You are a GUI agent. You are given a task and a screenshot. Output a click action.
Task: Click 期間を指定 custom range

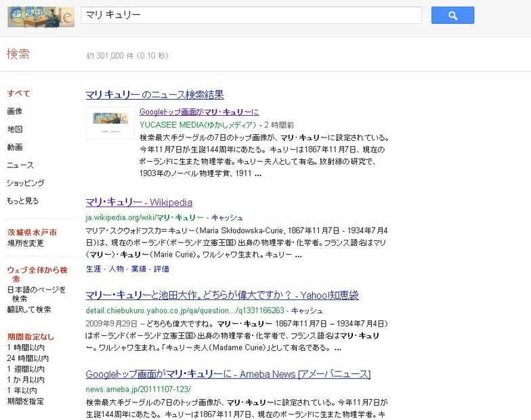(26, 401)
